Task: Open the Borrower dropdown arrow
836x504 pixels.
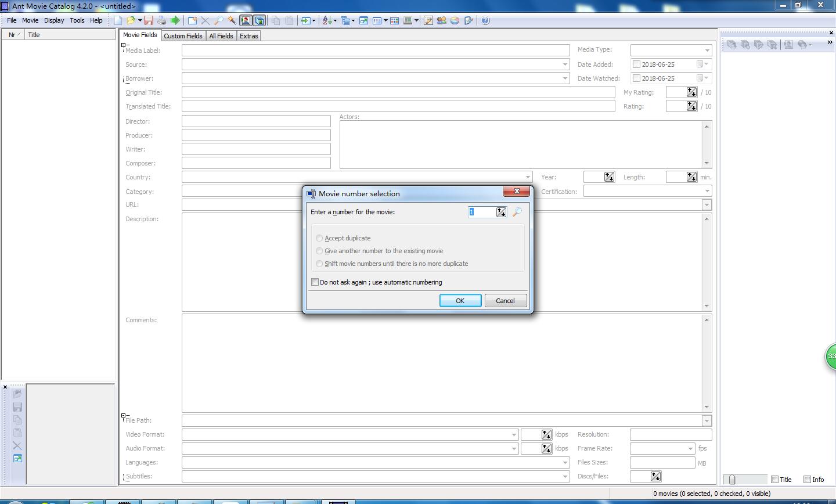Action: 565,78
